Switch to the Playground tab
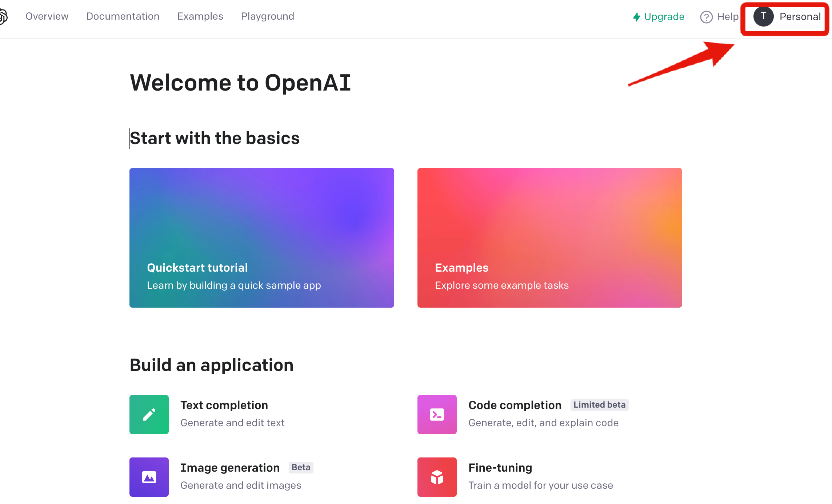This screenshot has width=832, height=504. tap(267, 16)
